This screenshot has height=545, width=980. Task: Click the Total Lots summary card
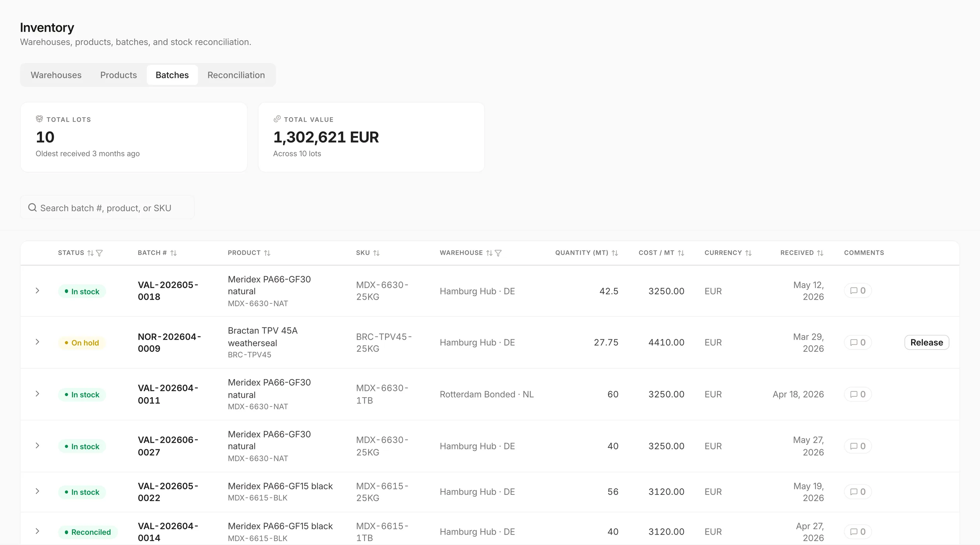point(134,137)
